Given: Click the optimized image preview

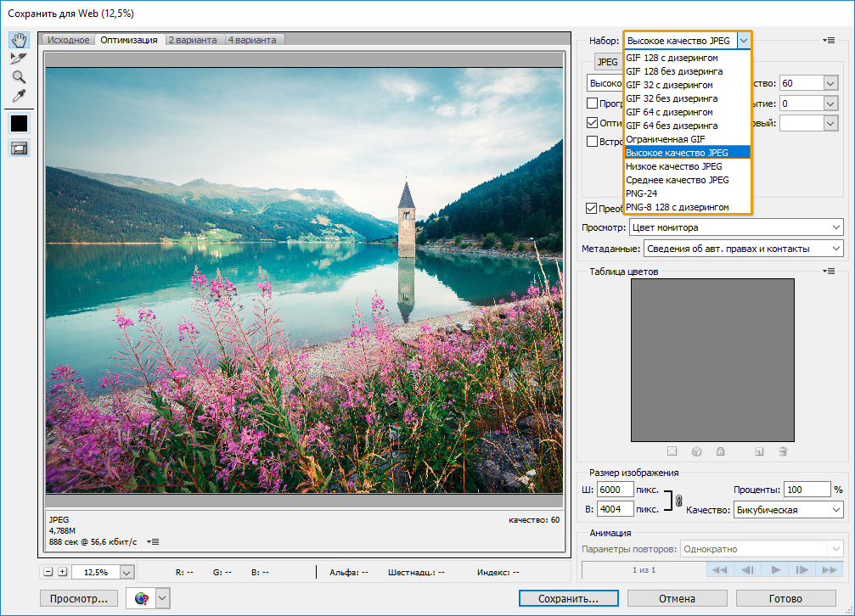Looking at the screenshot, I should (304, 280).
